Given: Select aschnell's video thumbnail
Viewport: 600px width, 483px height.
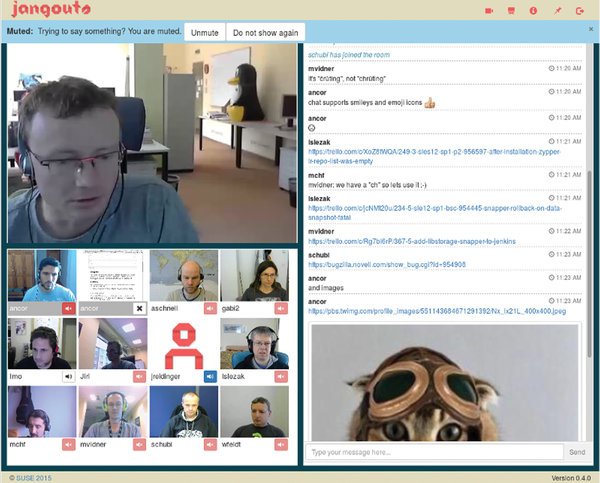Looking at the screenshot, I should coord(184,276).
